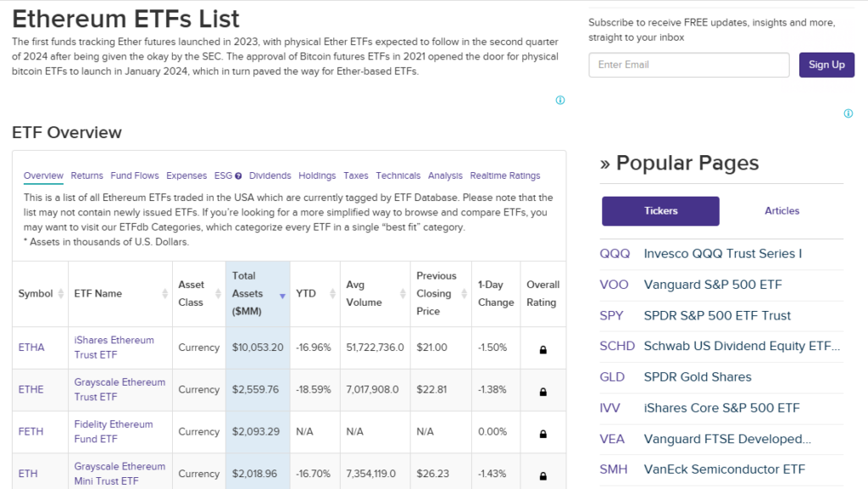This screenshot has width=868, height=489.
Task: Click the lock icon in FETH's Overall Rating
Action: pyautogui.click(x=542, y=431)
